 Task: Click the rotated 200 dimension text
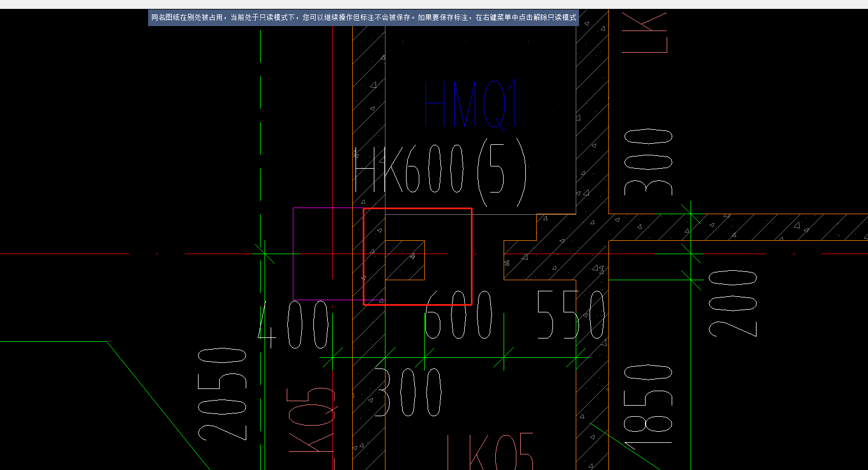pos(733,303)
